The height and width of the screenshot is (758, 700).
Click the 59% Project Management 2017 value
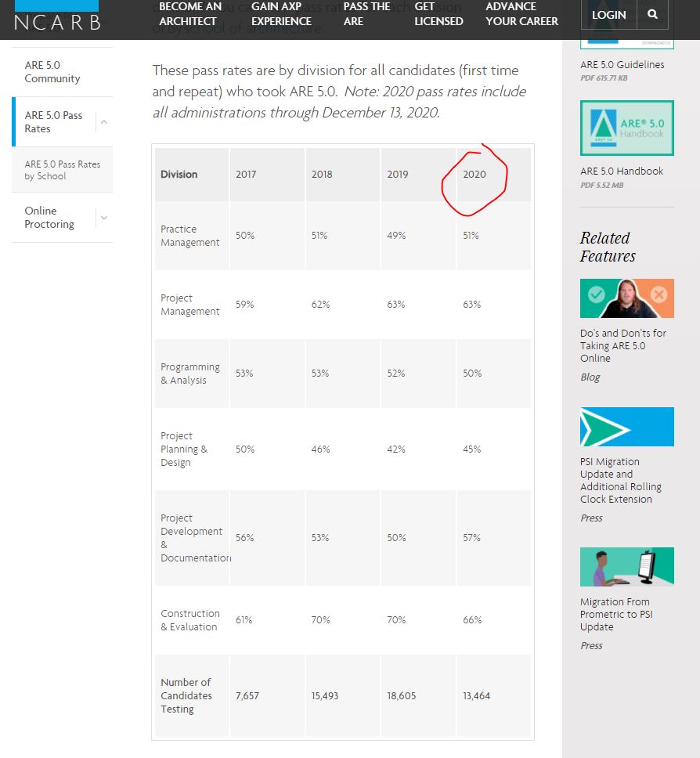(x=244, y=305)
